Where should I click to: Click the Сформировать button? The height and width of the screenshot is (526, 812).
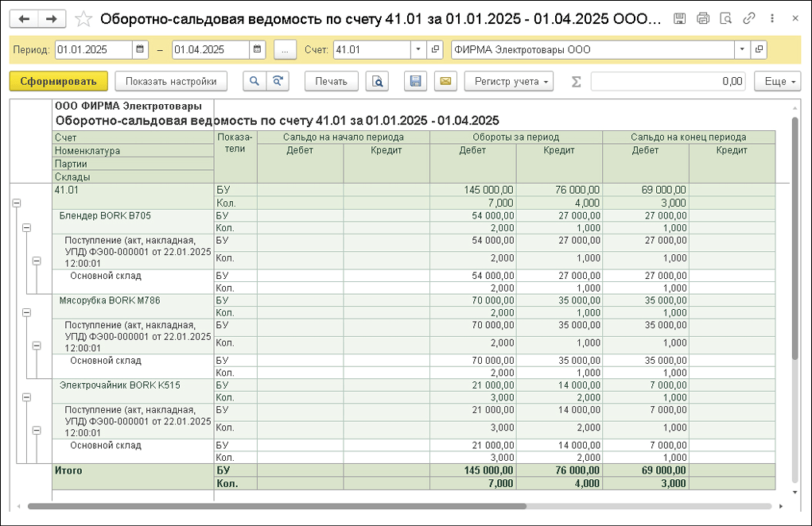57,81
